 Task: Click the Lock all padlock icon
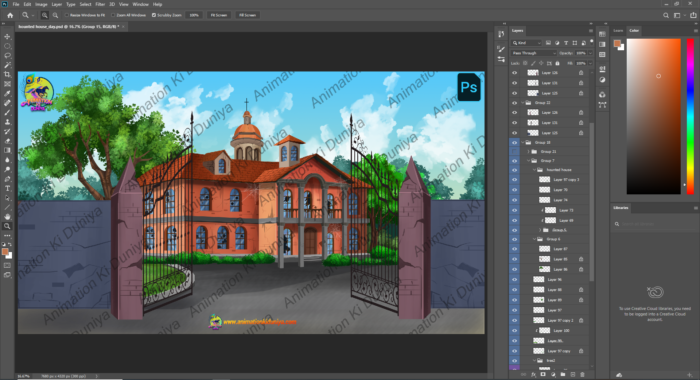point(557,63)
